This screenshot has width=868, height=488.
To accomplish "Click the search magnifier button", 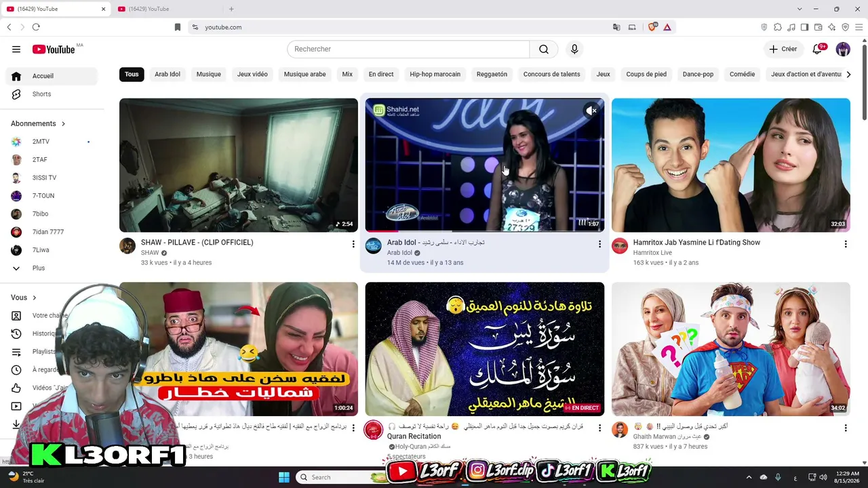I will (544, 49).
